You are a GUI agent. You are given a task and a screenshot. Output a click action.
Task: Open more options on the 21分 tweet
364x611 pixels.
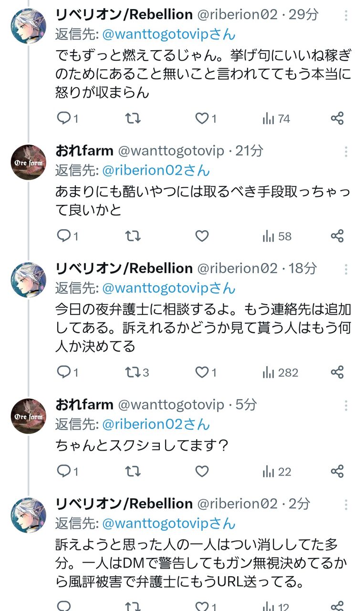click(x=346, y=152)
